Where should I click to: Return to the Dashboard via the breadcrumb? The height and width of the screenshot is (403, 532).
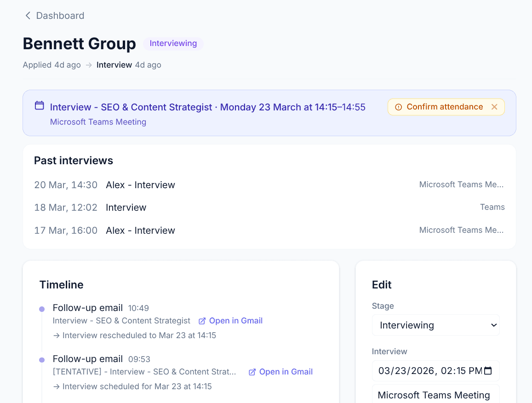click(60, 15)
